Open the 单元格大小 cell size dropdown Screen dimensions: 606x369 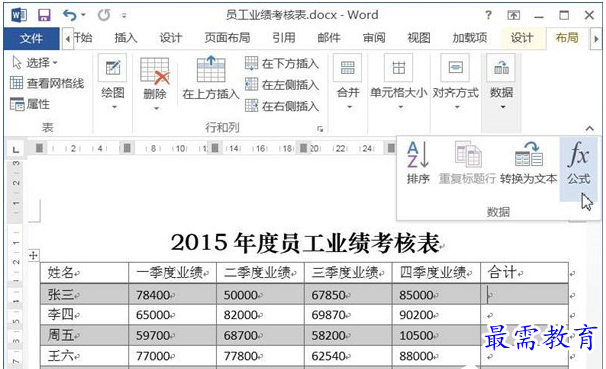399,82
